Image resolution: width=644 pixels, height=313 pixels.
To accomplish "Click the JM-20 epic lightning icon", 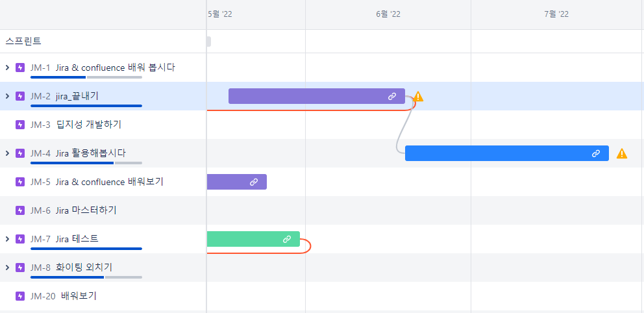I will point(20,295).
